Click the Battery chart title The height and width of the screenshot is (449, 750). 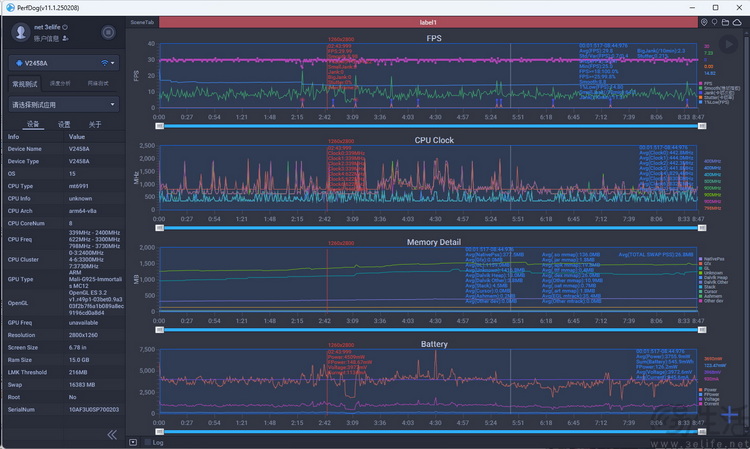pos(434,344)
